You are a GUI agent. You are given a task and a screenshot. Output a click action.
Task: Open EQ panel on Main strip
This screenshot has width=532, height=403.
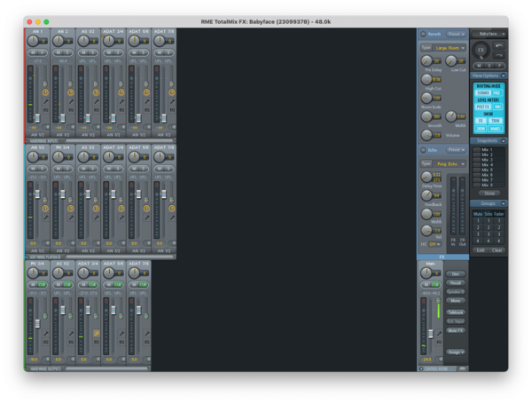coord(439,342)
